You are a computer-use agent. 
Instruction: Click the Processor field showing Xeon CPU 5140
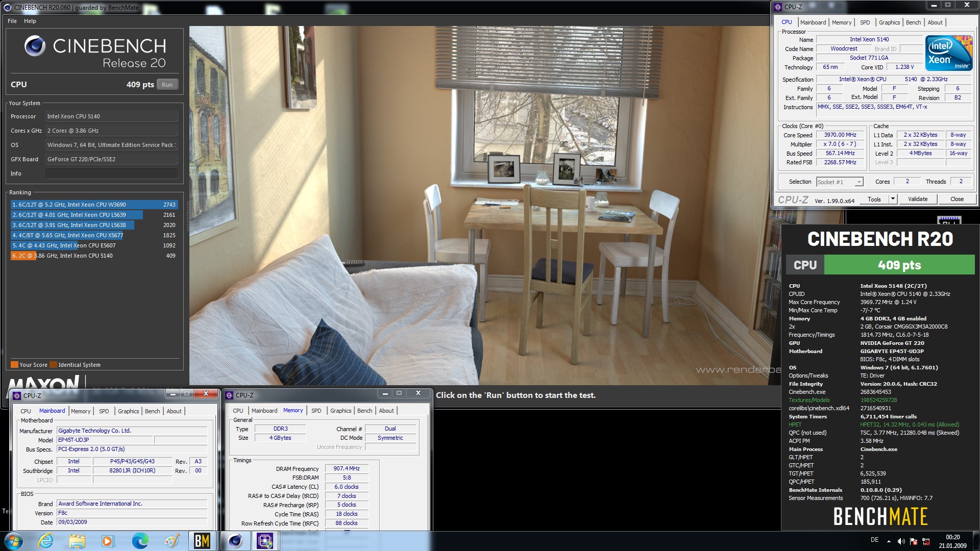click(111, 116)
